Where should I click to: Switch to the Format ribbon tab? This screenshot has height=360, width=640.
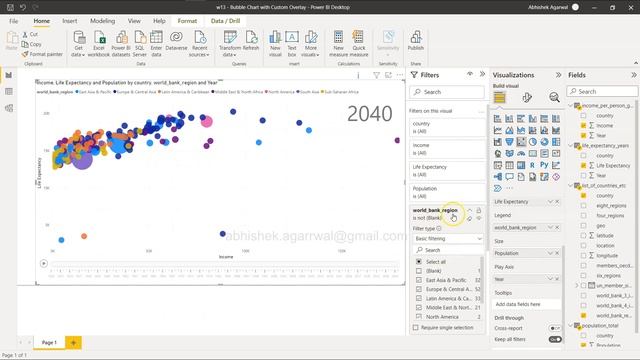[187, 21]
